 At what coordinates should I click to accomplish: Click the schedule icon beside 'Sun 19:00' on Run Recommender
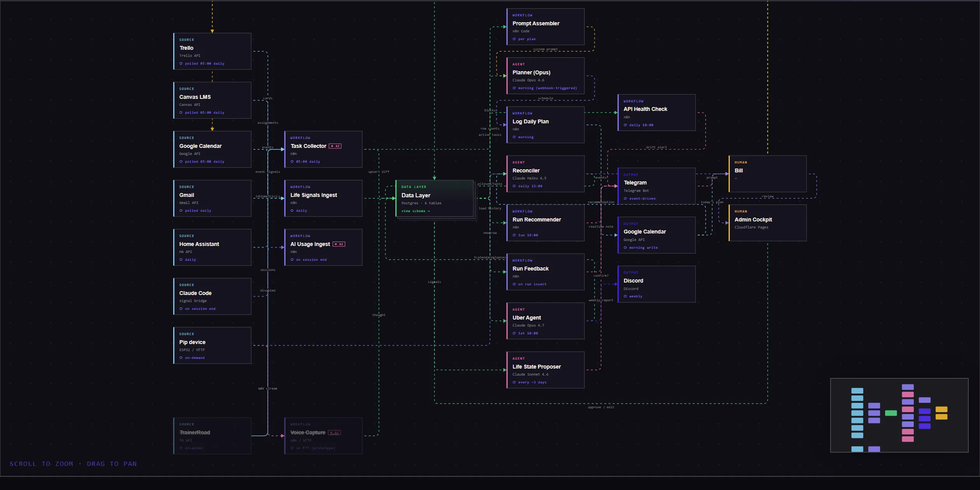click(x=514, y=235)
